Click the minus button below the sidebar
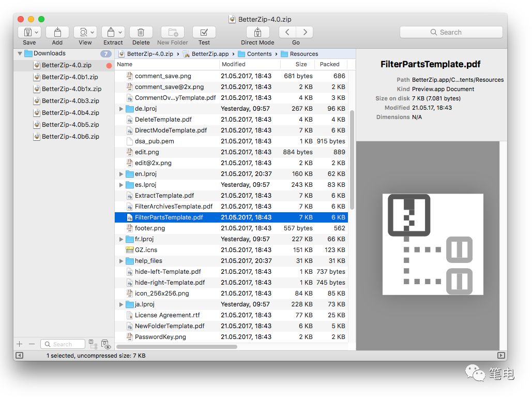Viewport: 532px width, 397px height. click(x=32, y=343)
